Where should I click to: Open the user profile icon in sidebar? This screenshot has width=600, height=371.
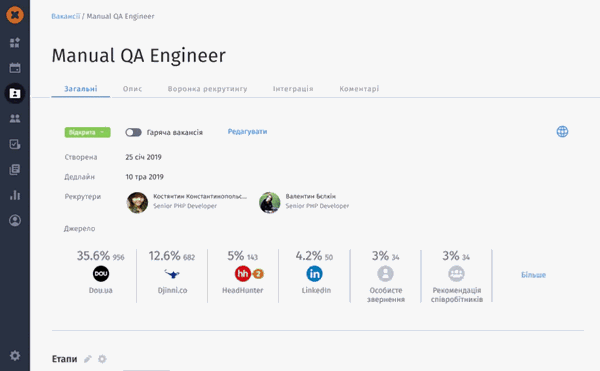point(15,220)
